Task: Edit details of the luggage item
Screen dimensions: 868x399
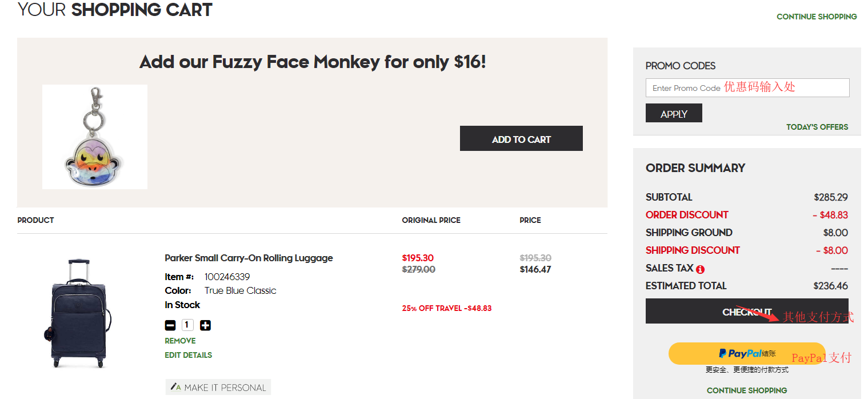Action: tap(188, 355)
